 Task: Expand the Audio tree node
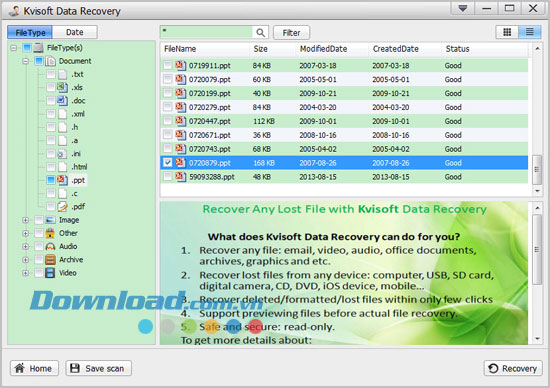(25, 247)
